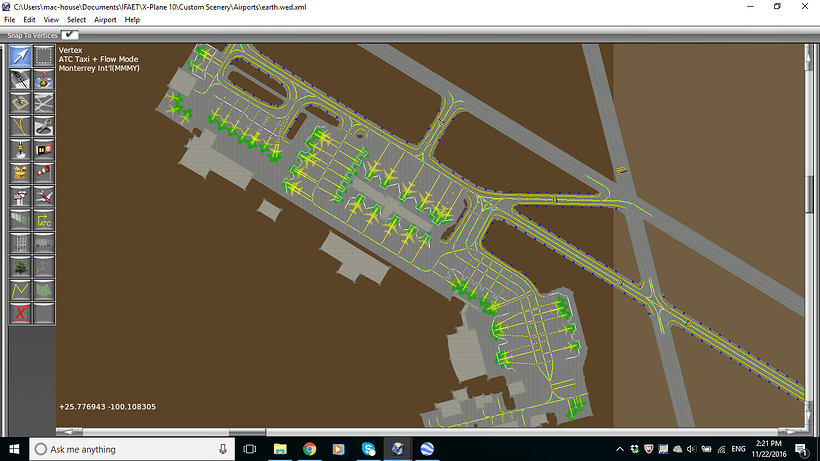Viewport: 820px width, 461px height.
Task: Click the vertical scrollbar down arrow
Action: [810, 414]
